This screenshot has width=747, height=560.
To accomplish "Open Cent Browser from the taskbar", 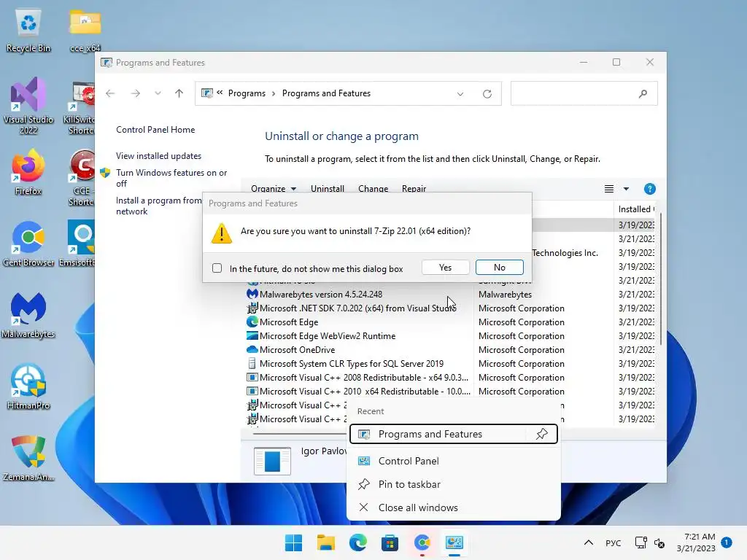I will pyautogui.click(x=422, y=542).
